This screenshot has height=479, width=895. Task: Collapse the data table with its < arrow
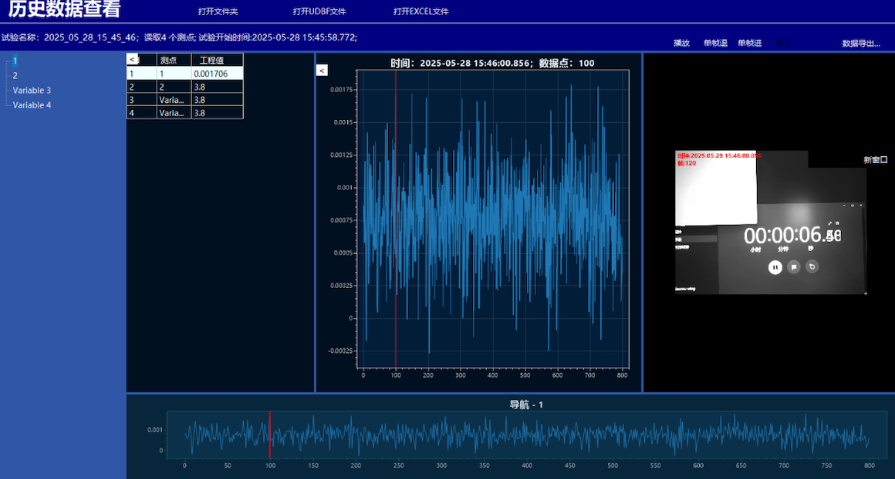(133, 60)
